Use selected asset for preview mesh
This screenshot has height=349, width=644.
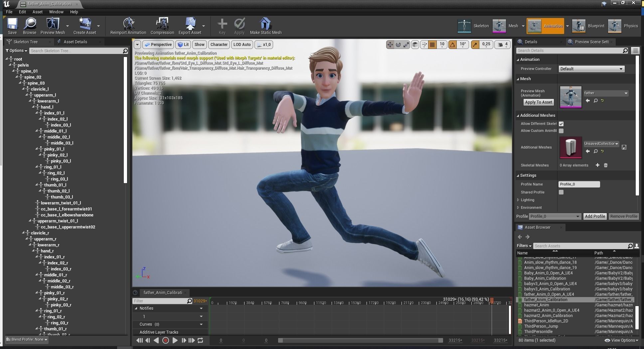point(588,101)
